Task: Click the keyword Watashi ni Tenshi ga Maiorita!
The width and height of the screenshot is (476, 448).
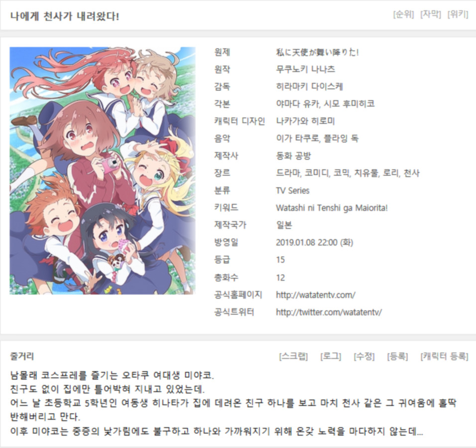Action: [x=332, y=208]
